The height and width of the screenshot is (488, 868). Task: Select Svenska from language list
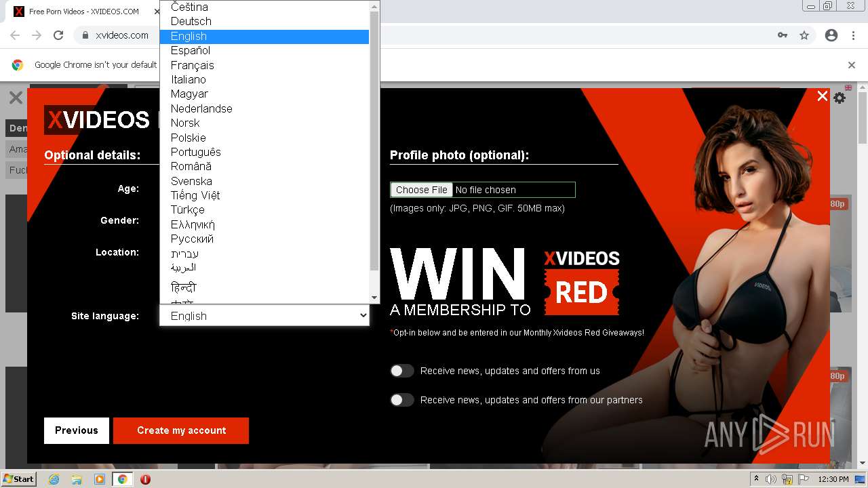pos(264,181)
